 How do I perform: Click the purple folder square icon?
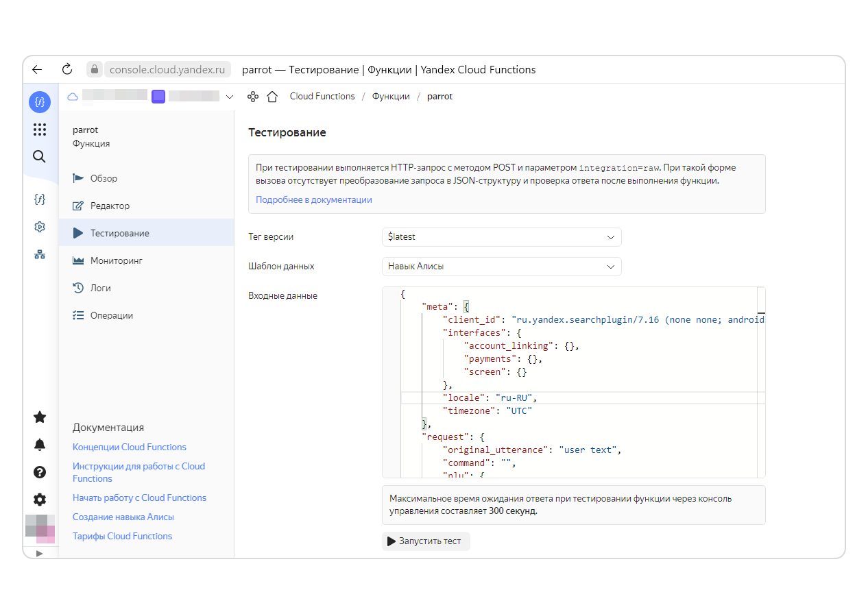(158, 97)
